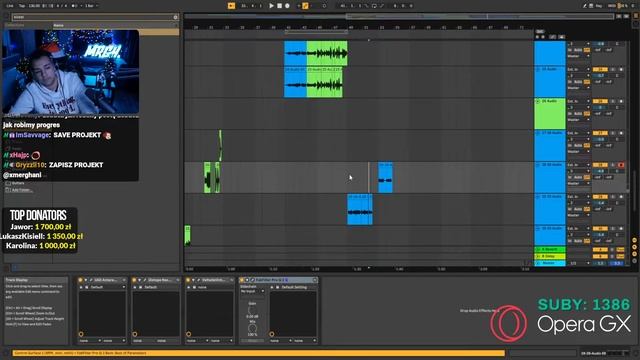
Task: Open FabFilter Pro-Q 3 plug-in window wrench
Action: click(252, 280)
